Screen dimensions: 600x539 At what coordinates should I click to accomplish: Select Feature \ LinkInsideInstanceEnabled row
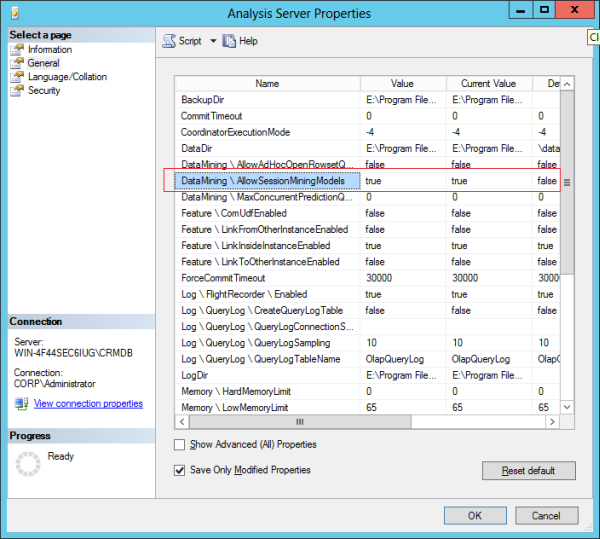click(x=367, y=246)
